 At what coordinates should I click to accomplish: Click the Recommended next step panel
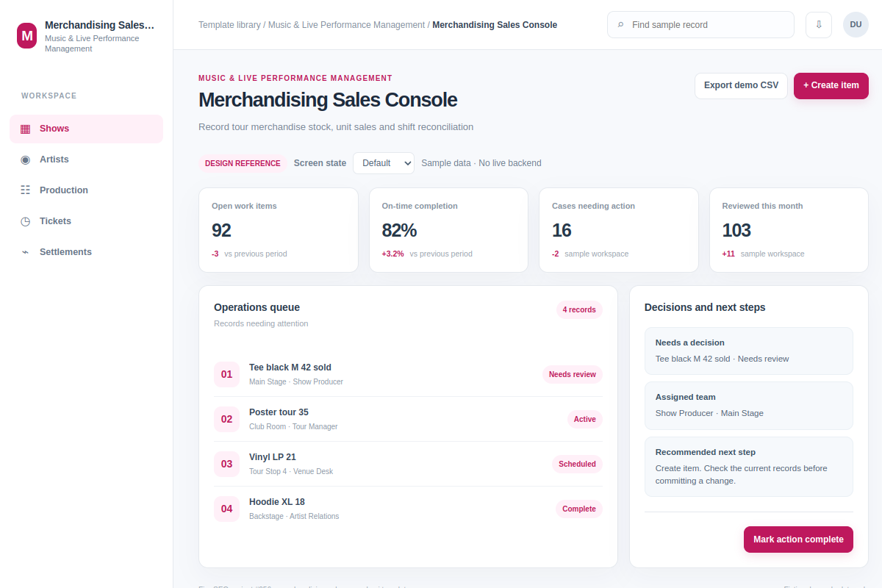(x=749, y=467)
